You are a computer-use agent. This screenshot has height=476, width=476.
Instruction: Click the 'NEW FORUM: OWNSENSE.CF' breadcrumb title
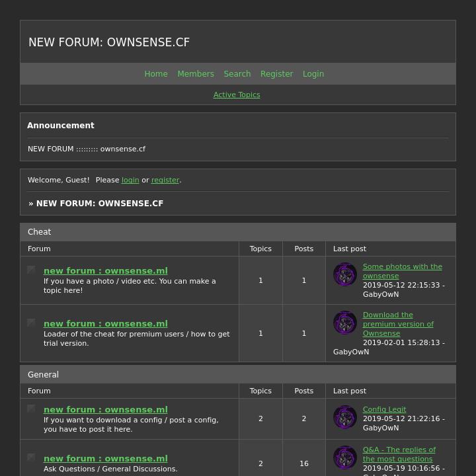pos(99,204)
